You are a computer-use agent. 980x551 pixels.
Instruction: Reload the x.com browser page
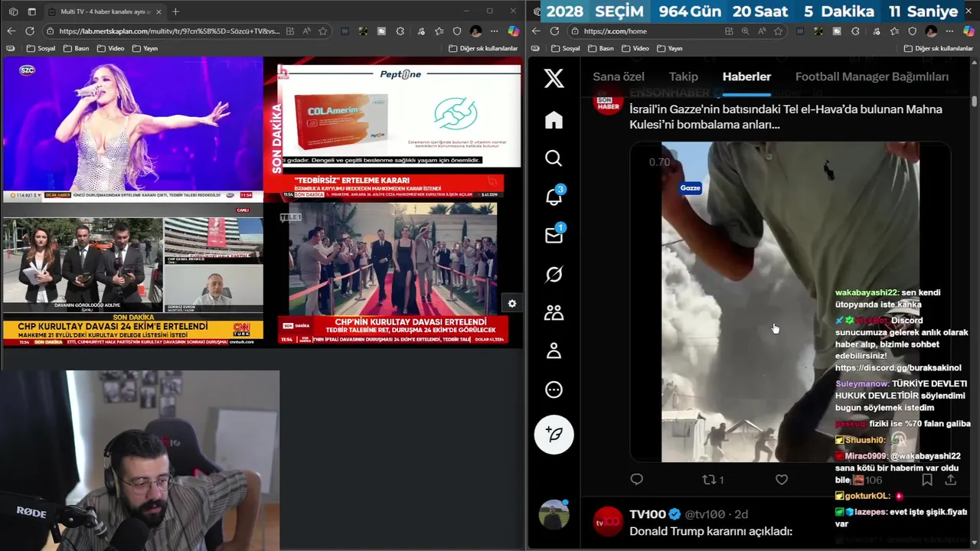[554, 31]
